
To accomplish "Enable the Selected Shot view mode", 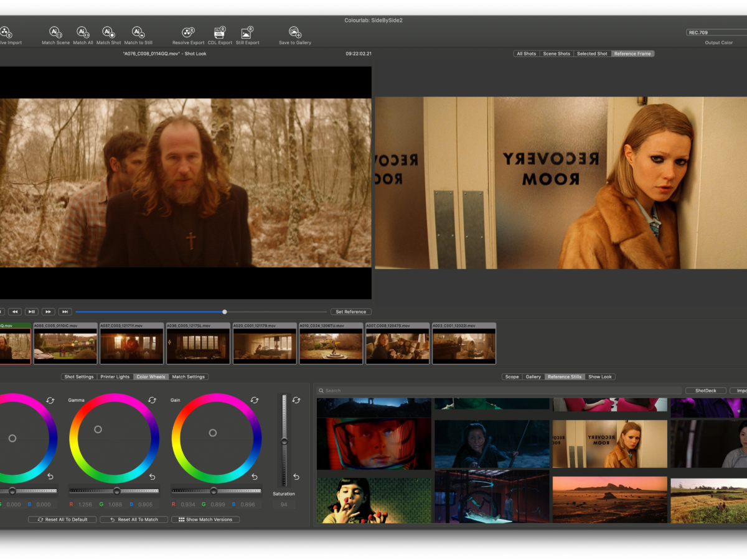I will (x=592, y=54).
